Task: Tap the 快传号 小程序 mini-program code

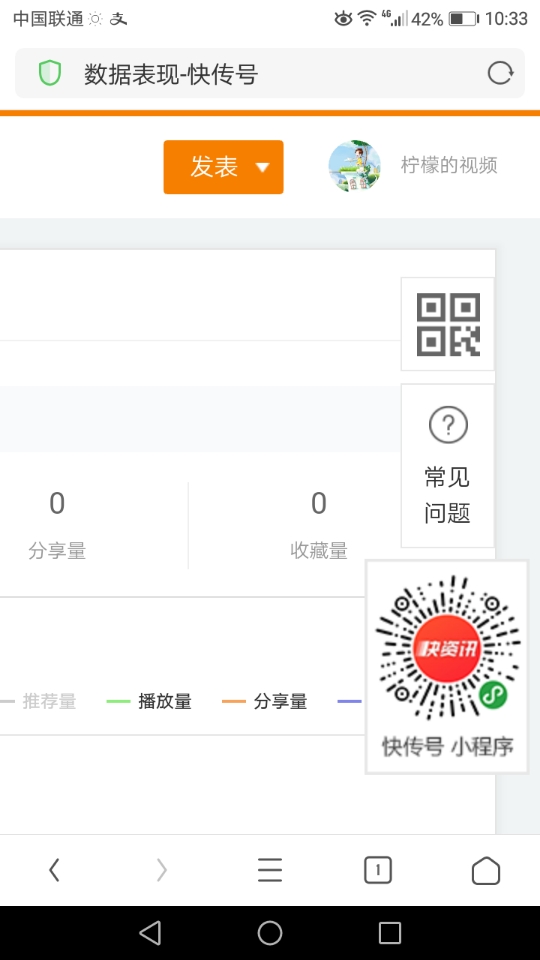Action: (448, 667)
